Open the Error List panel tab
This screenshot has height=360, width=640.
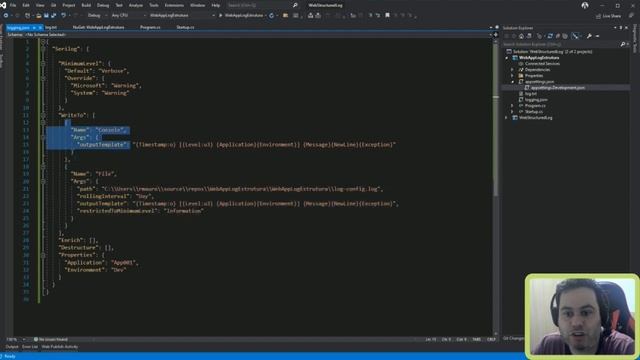pyautogui.click(x=30, y=347)
